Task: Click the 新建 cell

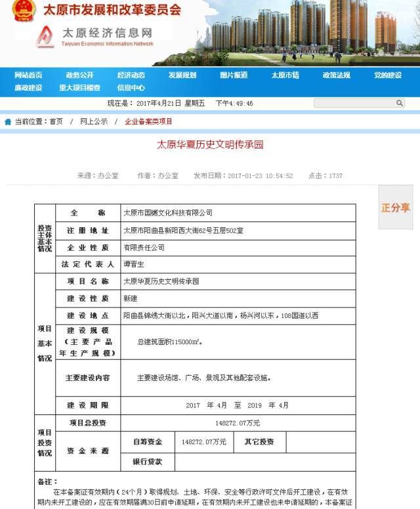Action: (238, 299)
